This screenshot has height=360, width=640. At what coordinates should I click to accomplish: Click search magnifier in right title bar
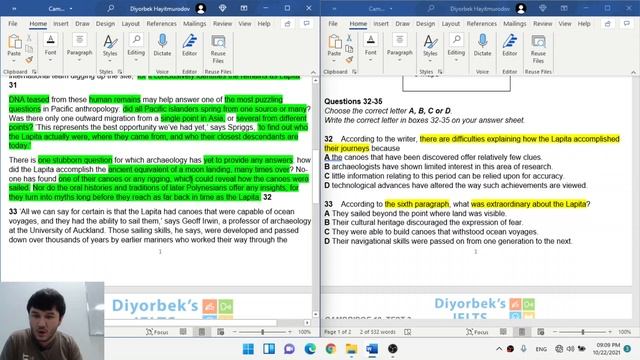click(x=431, y=8)
